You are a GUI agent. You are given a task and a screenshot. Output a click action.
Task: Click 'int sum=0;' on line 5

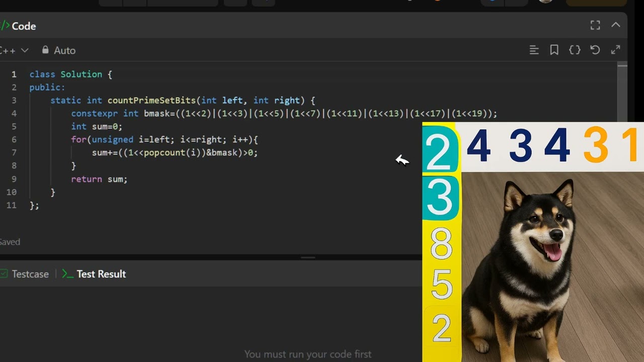pos(97,127)
